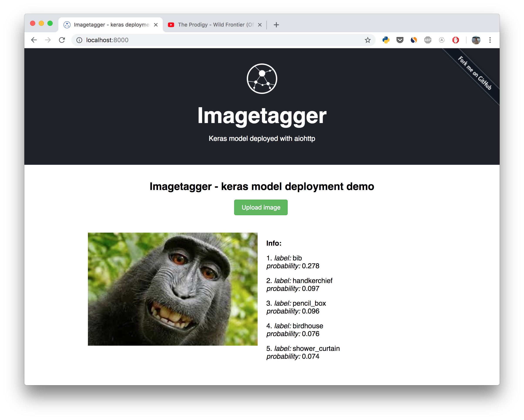Click the Python icon in the browser toolbar
Screen dimensions: 524x420
click(x=386, y=39)
